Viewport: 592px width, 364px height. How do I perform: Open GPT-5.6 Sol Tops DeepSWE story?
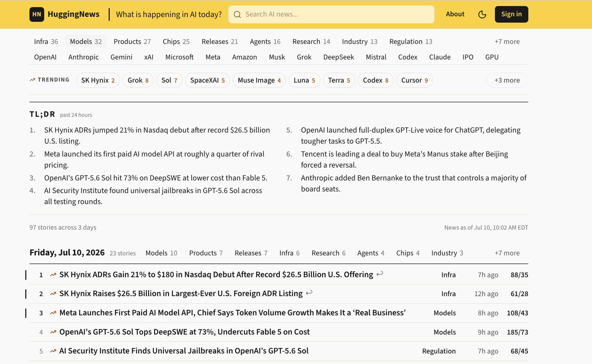click(184, 332)
